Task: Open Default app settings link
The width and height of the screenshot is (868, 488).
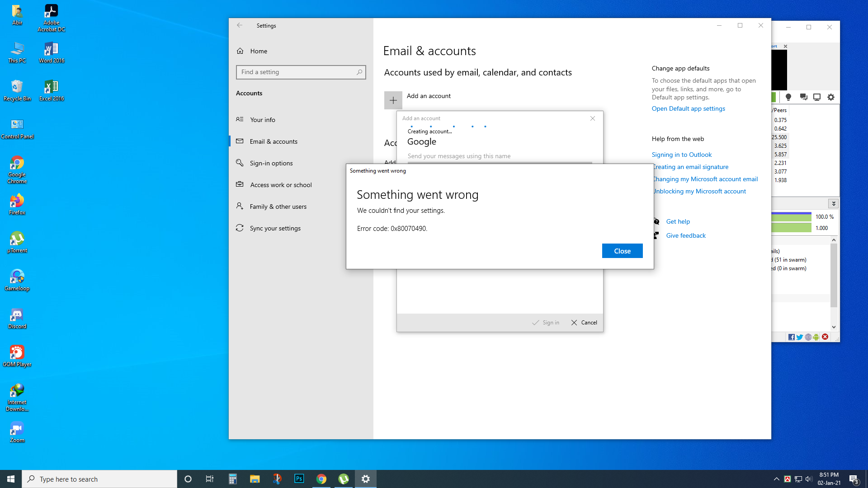Action: pyautogui.click(x=688, y=108)
